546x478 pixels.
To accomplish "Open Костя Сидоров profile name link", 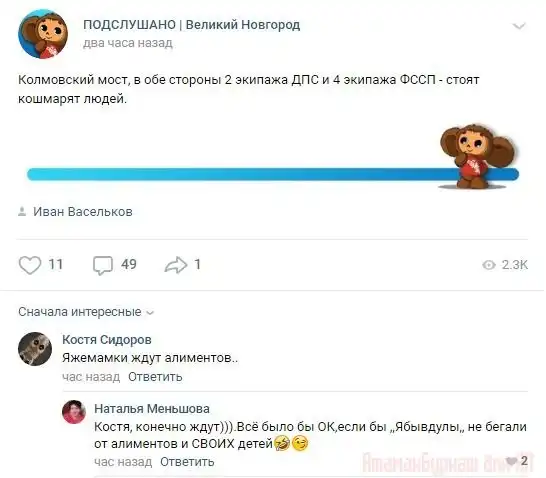I will [107, 339].
